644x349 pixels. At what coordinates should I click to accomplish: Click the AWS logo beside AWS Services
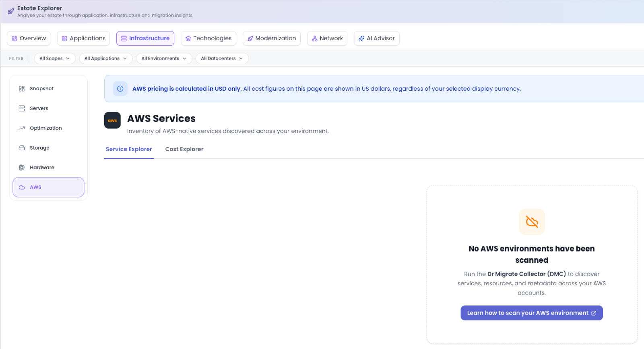(x=112, y=120)
